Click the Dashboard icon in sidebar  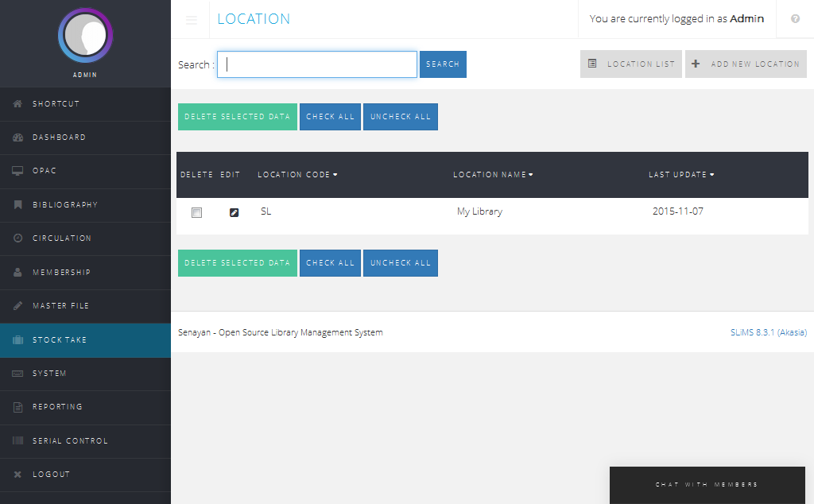(x=17, y=138)
